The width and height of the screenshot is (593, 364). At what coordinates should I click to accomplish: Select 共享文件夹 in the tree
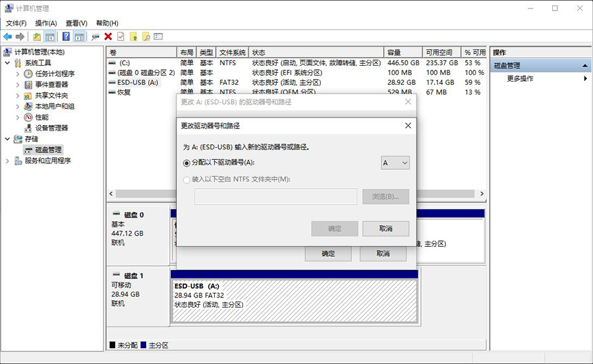click(x=51, y=95)
